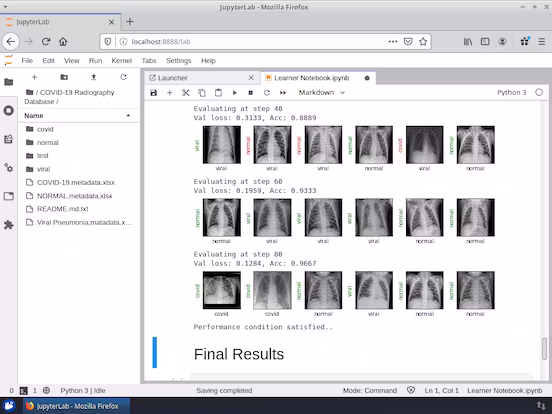
Task: Open the Extension Manager puzzle icon
Action: (x=8, y=225)
